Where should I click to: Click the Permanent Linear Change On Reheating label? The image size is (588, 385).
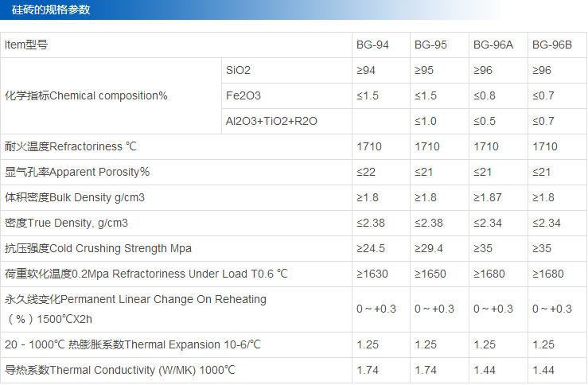pyautogui.click(x=135, y=299)
